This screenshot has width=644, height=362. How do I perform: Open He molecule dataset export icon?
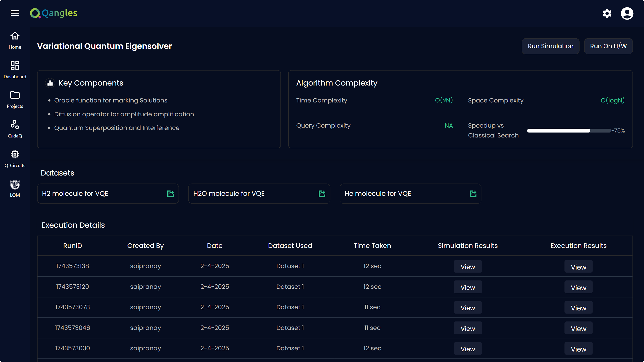pos(473,194)
